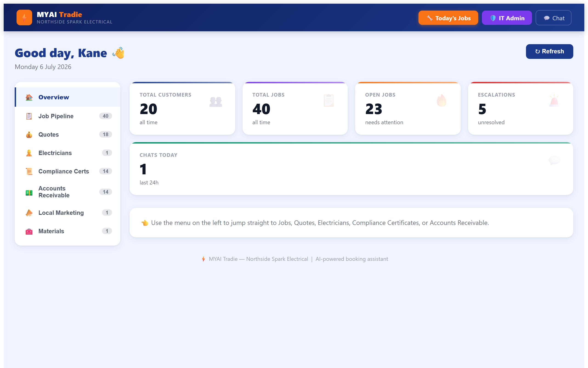This screenshot has height=368, width=588.
Task: Click the Total Jobs clipboard icon
Action: [328, 100]
